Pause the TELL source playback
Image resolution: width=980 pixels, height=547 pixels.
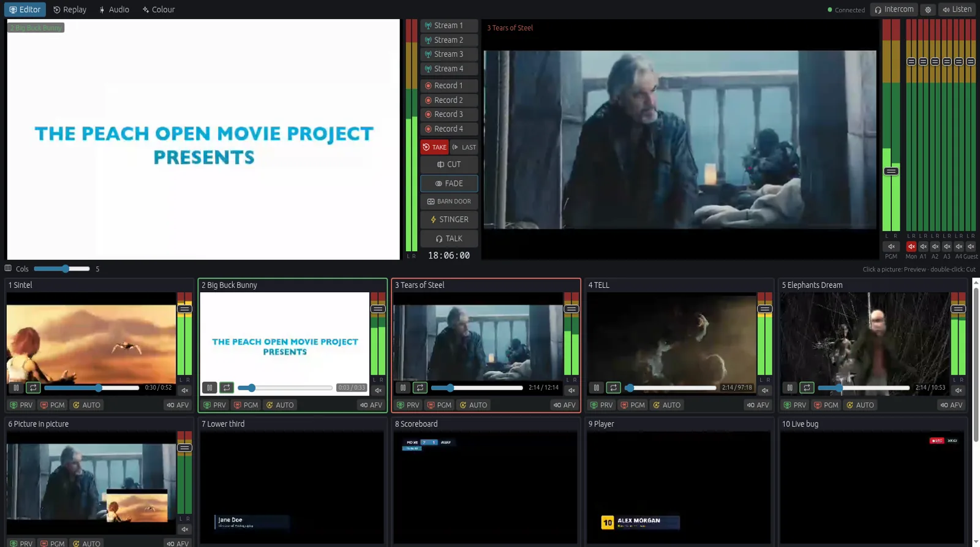(597, 388)
